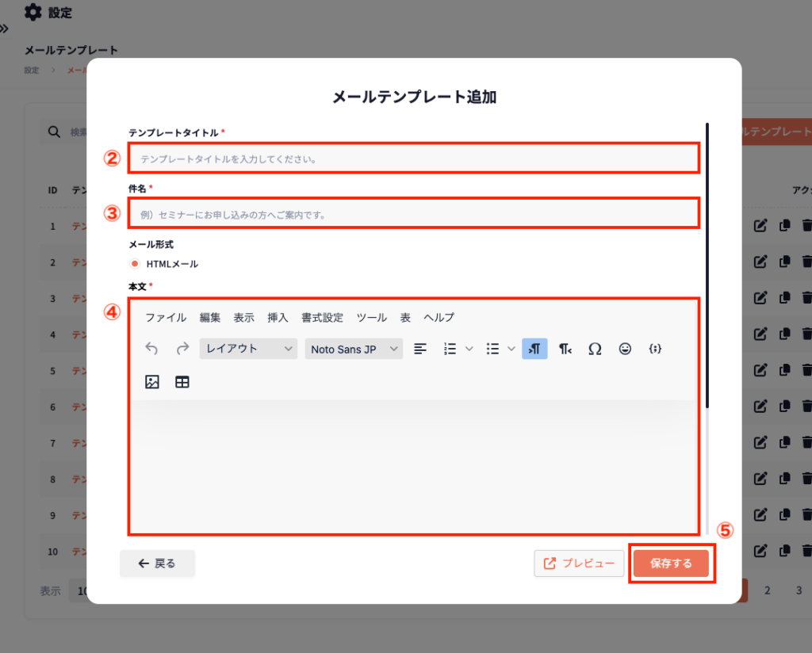The height and width of the screenshot is (653, 812).
Task: Insert a table using table icon
Action: [x=182, y=382]
